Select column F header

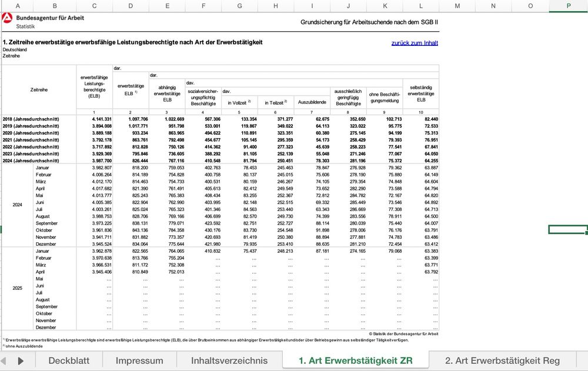click(x=203, y=6)
